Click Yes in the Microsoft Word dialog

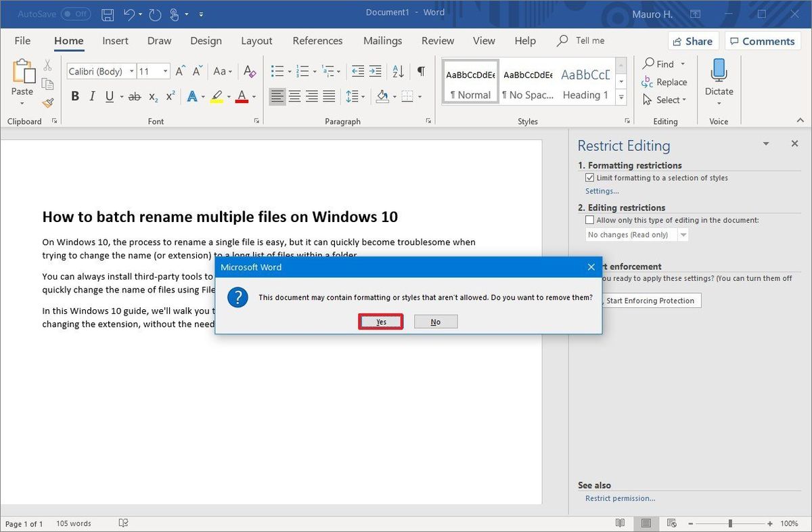[x=380, y=322]
